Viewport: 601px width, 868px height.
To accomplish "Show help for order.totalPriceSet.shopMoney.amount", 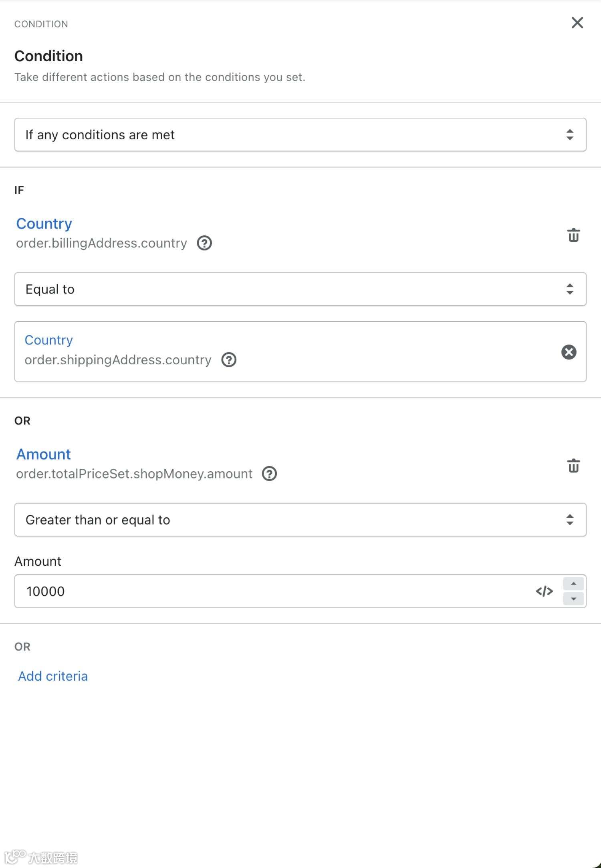I will click(269, 474).
